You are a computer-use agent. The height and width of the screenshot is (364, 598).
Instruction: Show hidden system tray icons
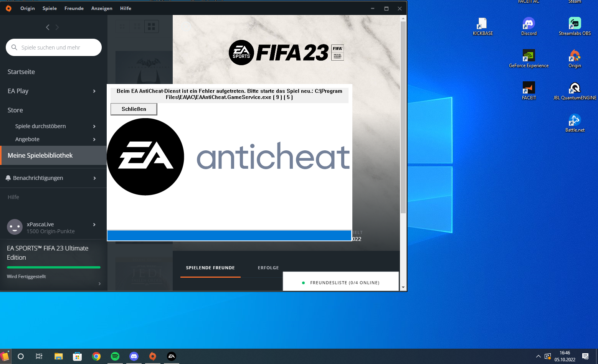(538, 356)
